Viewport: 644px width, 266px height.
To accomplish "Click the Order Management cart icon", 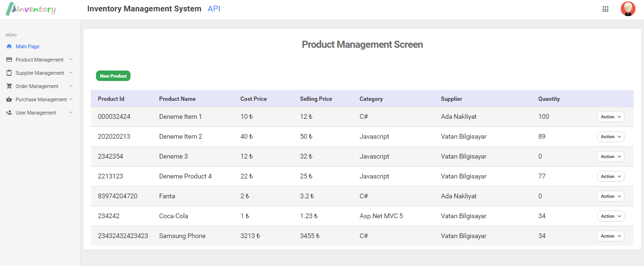I will pyautogui.click(x=9, y=86).
